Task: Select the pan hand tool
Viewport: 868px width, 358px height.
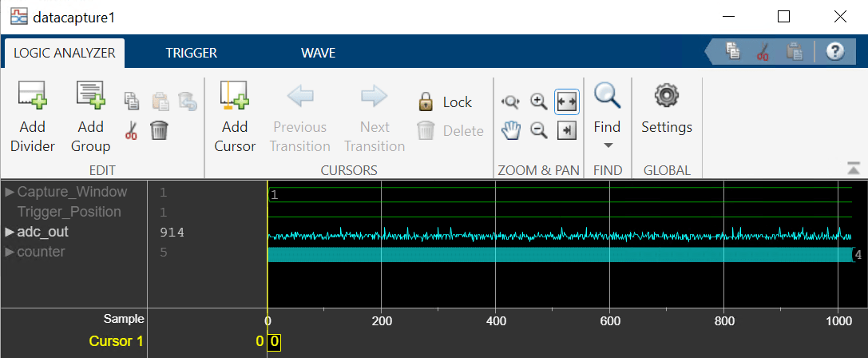Action: tap(509, 131)
